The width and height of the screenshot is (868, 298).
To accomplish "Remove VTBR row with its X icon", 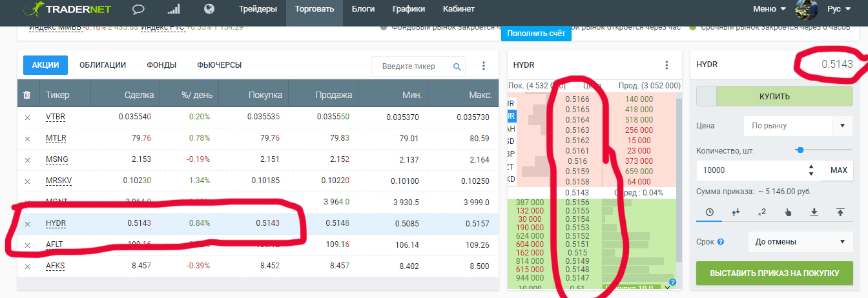I will tap(27, 117).
